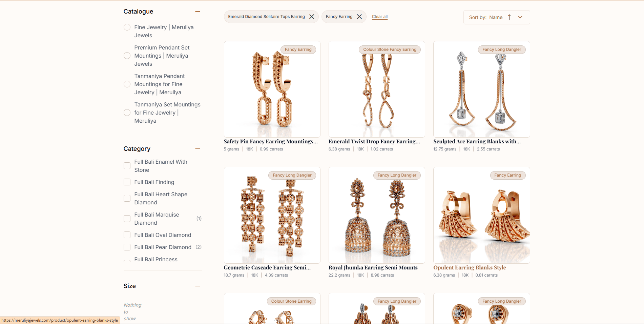Enable Full Bali Pear Diamond filter

[x=127, y=247]
